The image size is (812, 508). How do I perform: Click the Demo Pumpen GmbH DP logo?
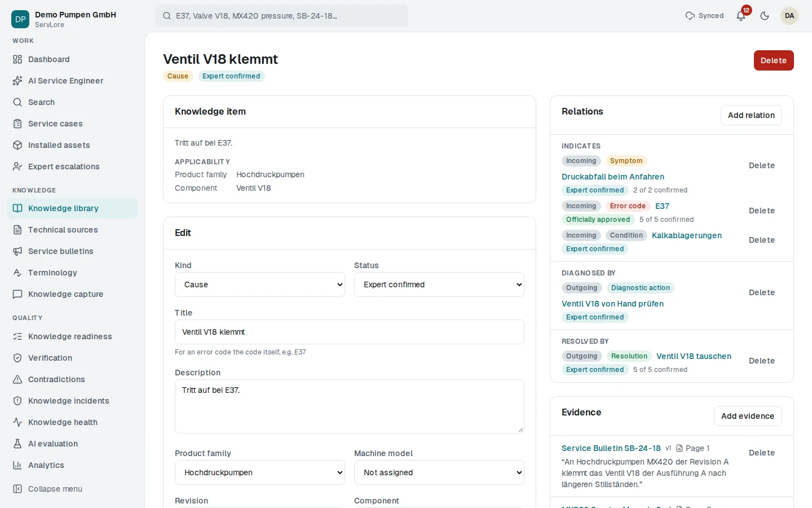20,19
